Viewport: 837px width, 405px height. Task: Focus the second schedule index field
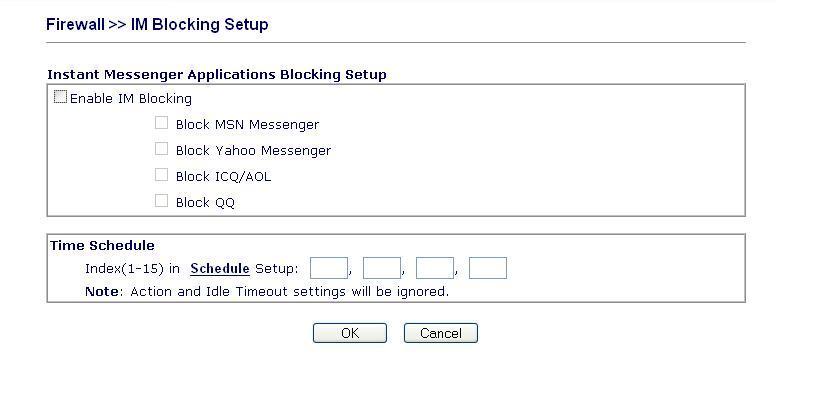[x=381, y=268]
